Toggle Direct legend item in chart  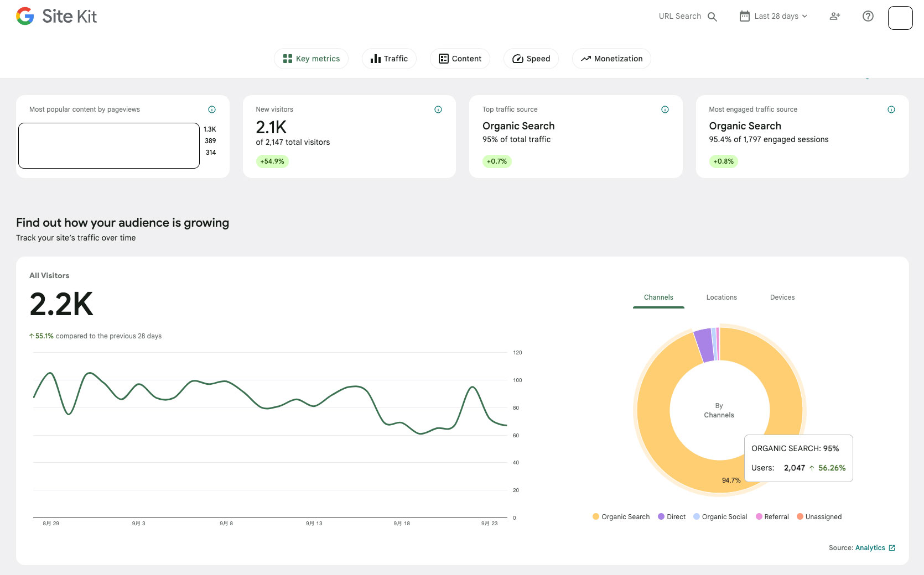(x=672, y=517)
